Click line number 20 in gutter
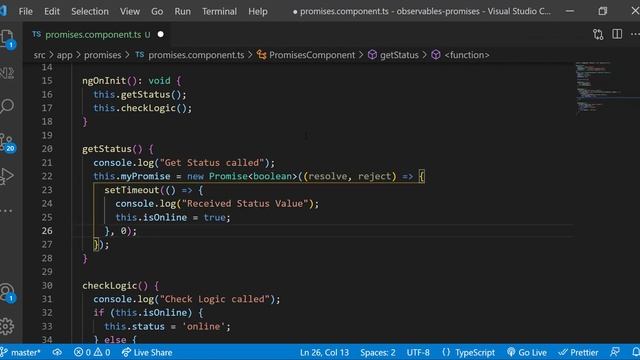This screenshot has height=360, width=640. coord(47,149)
